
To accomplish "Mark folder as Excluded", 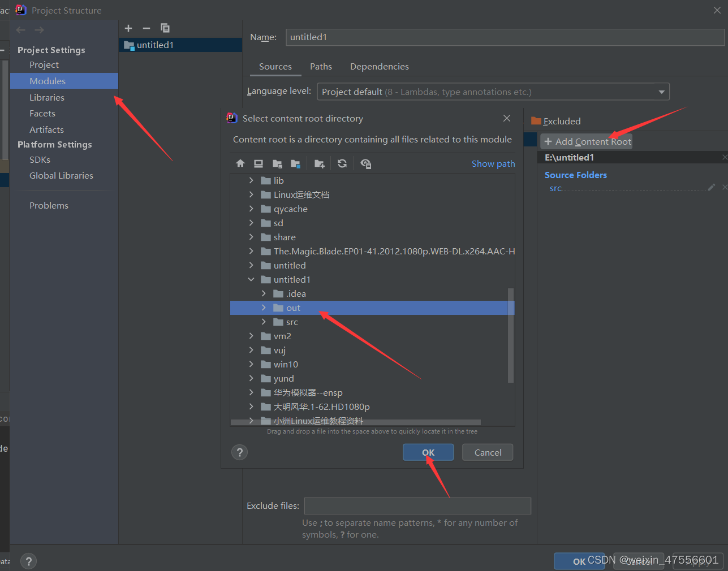I will click(556, 121).
